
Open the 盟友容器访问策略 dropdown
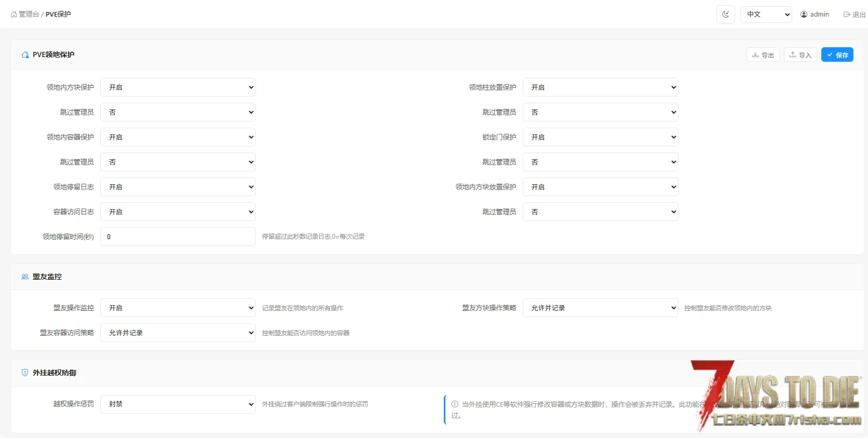click(178, 333)
